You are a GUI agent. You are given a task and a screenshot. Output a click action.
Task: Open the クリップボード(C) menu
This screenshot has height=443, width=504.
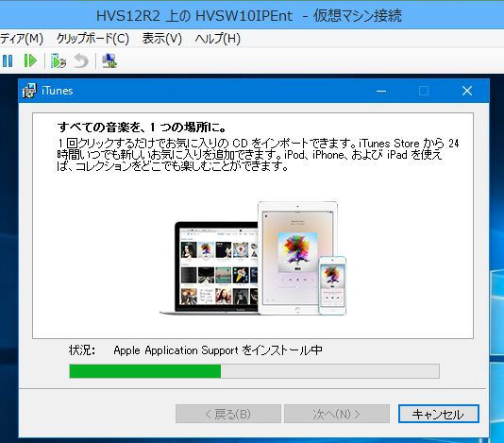coord(92,39)
